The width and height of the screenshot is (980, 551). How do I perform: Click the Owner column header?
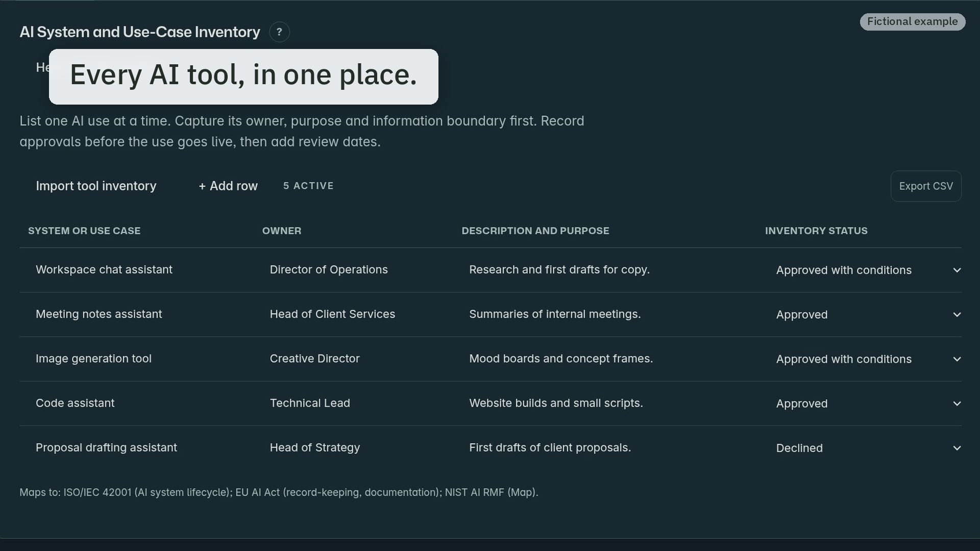[282, 231]
